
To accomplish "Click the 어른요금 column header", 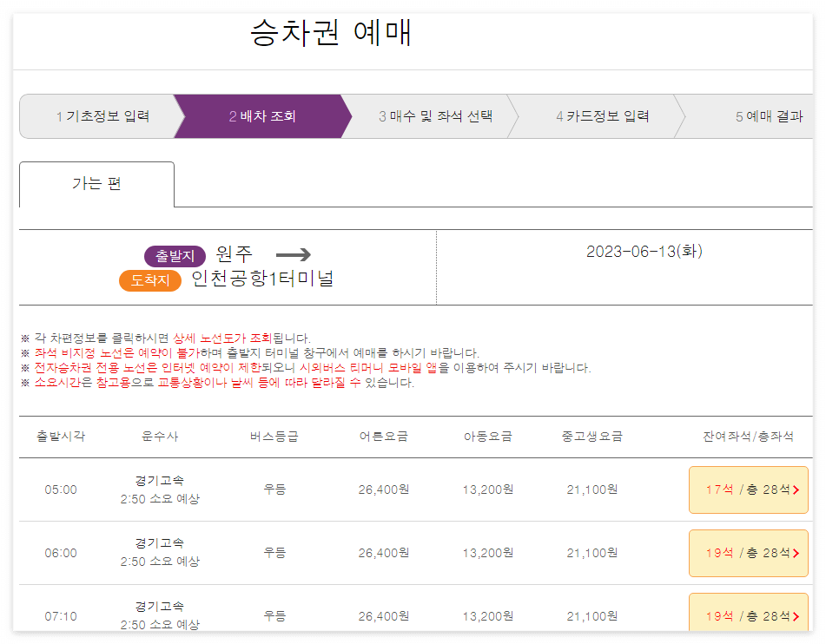I will pos(384,436).
